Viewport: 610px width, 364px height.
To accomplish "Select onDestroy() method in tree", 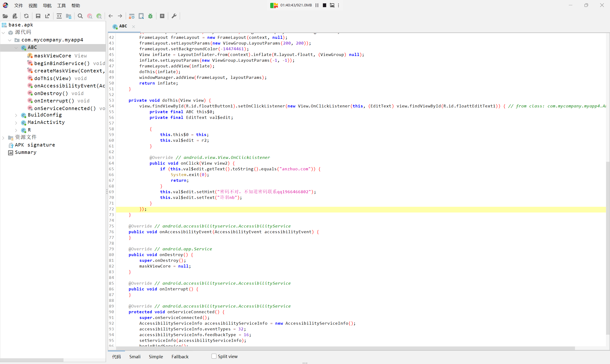I will click(56, 93).
